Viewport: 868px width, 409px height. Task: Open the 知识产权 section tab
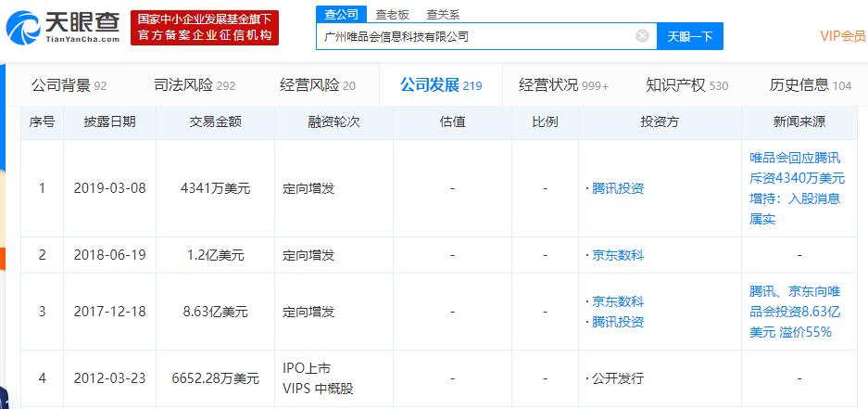point(687,85)
